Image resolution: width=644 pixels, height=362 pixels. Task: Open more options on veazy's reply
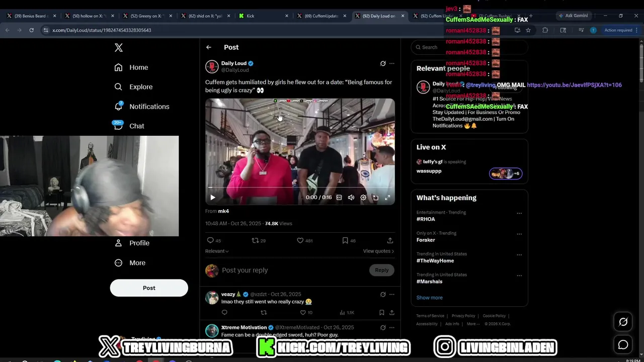click(392, 295)
